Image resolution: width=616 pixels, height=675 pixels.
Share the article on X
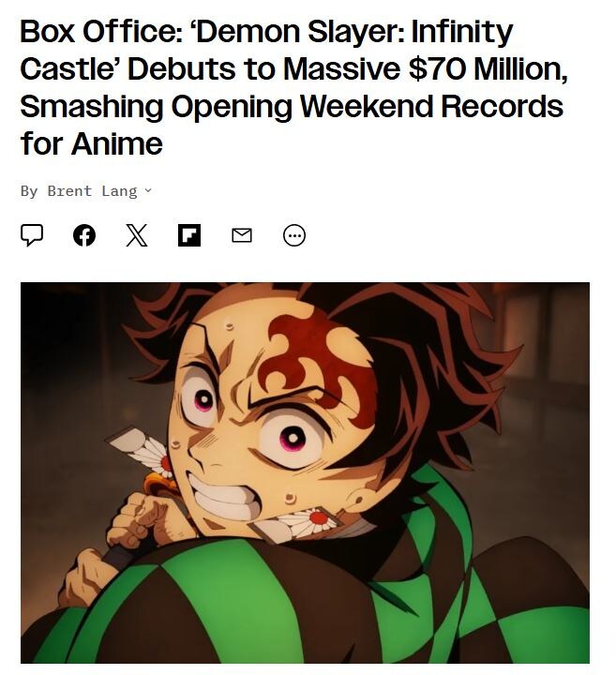tap(137, 235)
